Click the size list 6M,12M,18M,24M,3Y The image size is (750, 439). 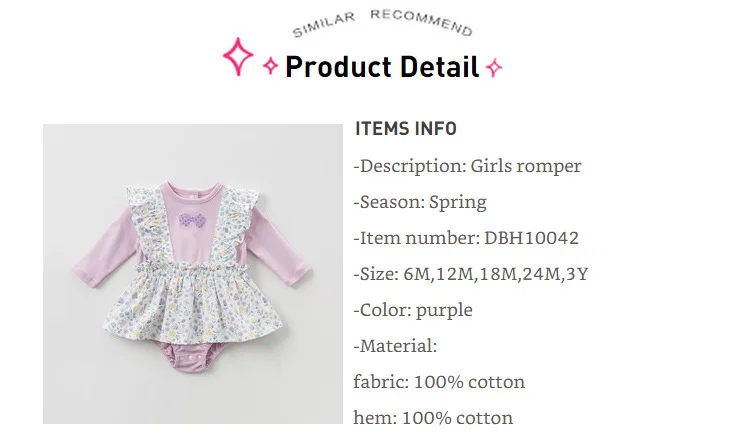coord(496,274)
